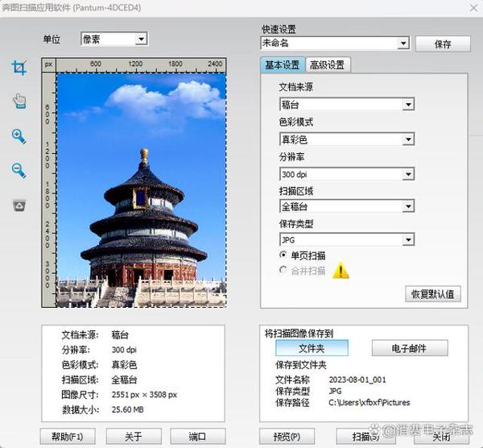Viewport: 483px width, 448px height.
Task: Expand the 快速设置 preset dropdown
Action: [x=335, y=44]
